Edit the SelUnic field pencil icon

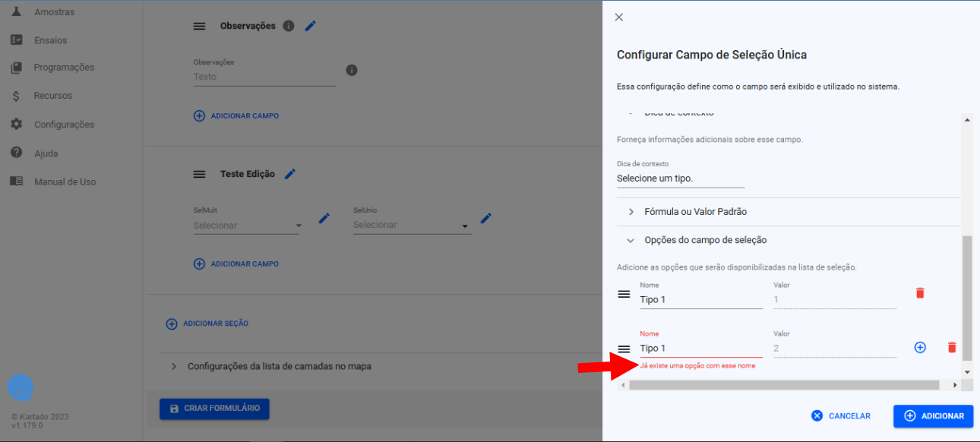pyautogui.click(x=486, y=219)
